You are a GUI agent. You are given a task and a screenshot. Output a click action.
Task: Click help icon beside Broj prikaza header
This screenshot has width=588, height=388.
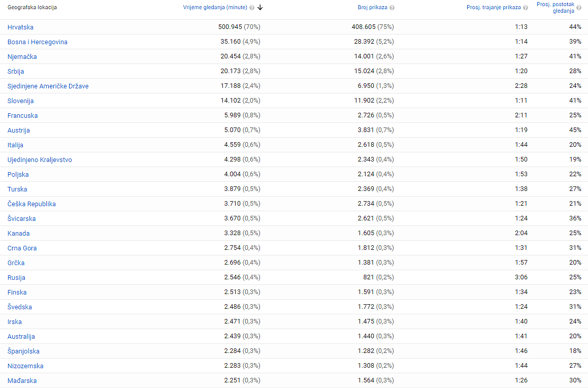pyautogui.click(x=392, y=8)
